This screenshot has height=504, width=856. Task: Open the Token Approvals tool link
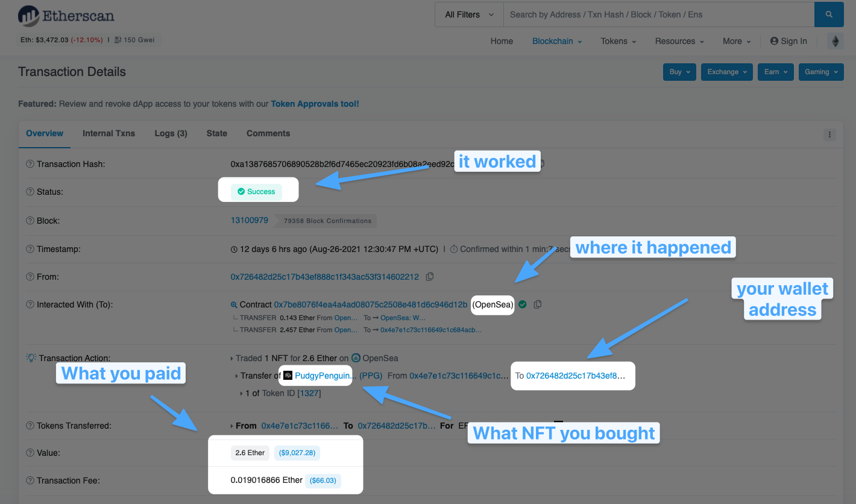[x=315, y=104]
